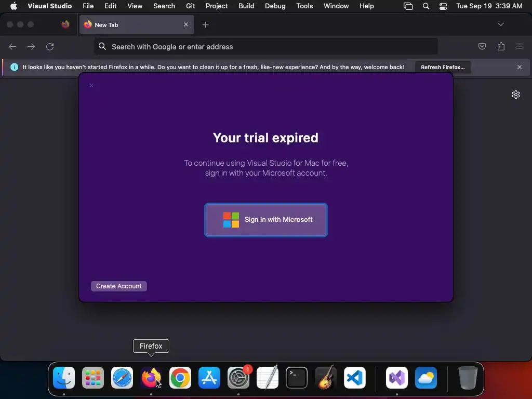
Task: Open the File menu
Action: (88, 6)
